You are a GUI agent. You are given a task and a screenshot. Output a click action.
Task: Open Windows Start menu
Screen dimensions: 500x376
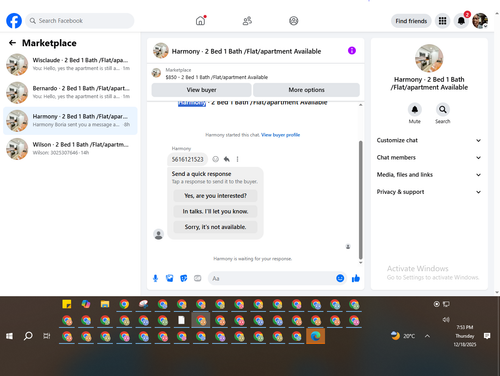[9, 336]
